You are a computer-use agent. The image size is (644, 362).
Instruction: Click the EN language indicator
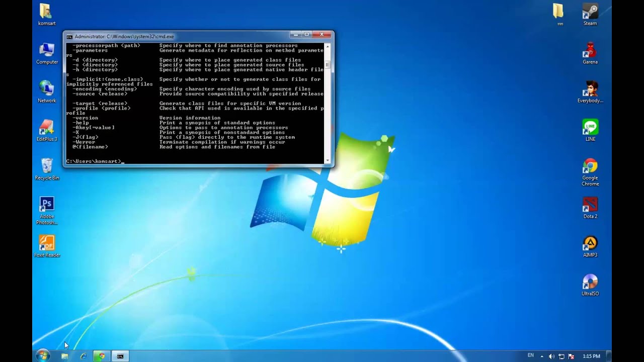[x=530, y=355]
